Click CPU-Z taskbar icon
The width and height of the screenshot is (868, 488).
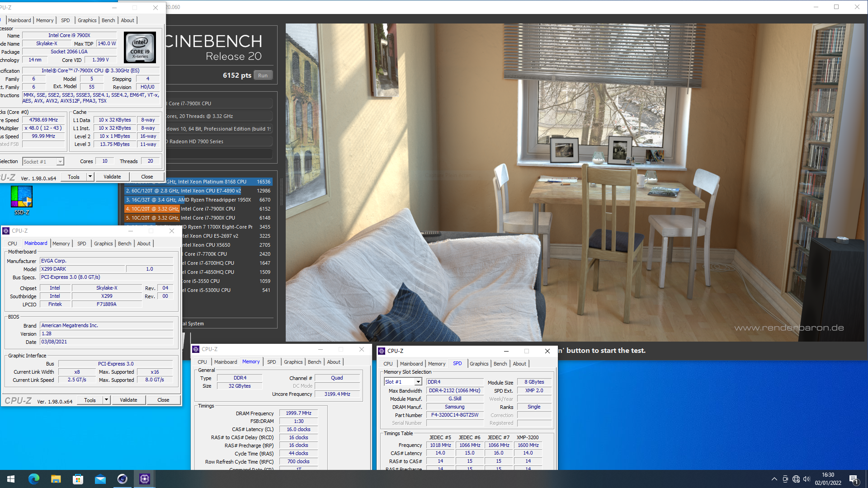(145, 479)
